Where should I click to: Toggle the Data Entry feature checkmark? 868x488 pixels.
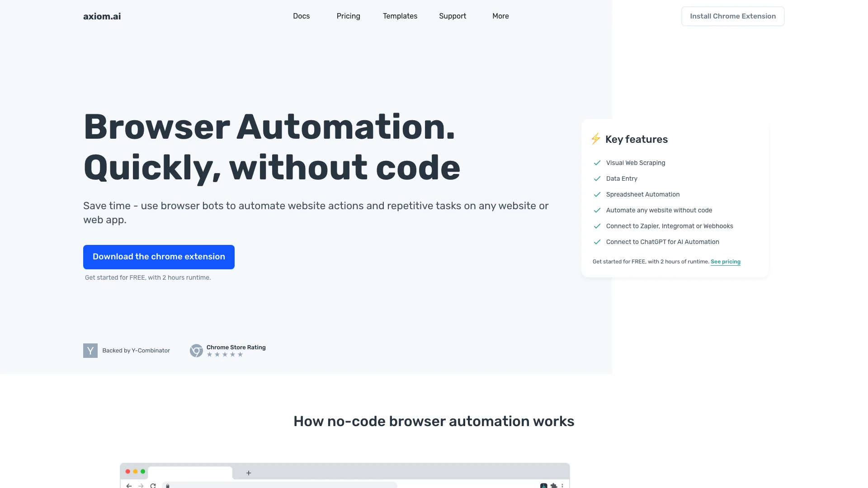pyautogui.click(x=597, y=178)
